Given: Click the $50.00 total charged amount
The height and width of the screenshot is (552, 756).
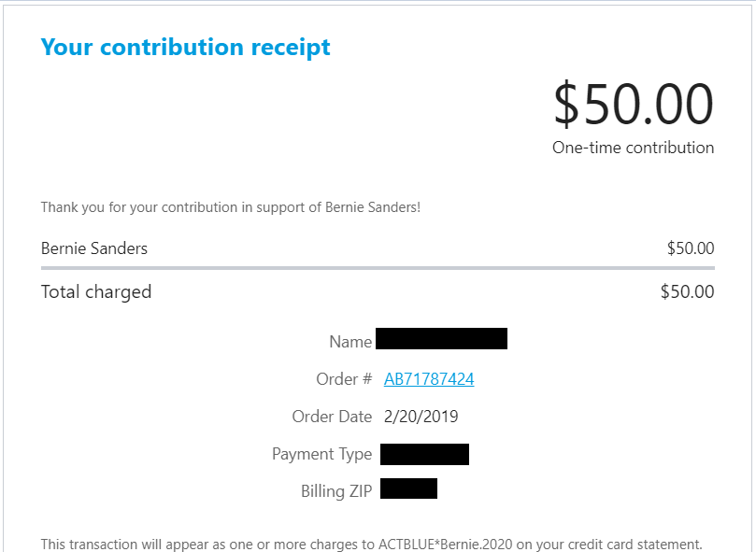Looking at the screenshot, I should [x=687, y=292].
